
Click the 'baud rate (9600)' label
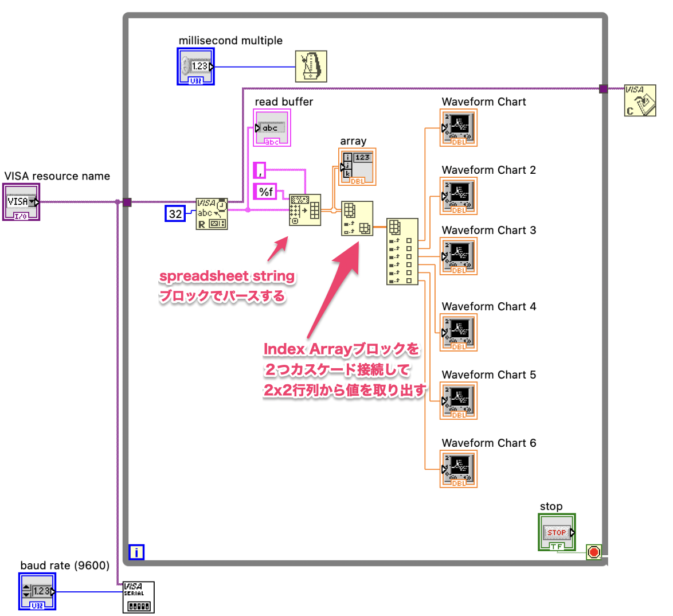click(65, 566)
